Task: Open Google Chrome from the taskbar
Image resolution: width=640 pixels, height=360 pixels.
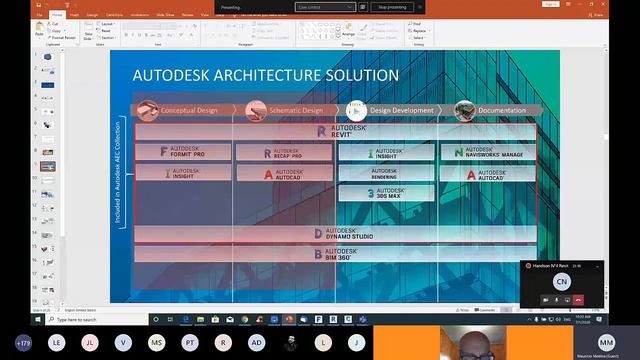Action: (245, 320)
